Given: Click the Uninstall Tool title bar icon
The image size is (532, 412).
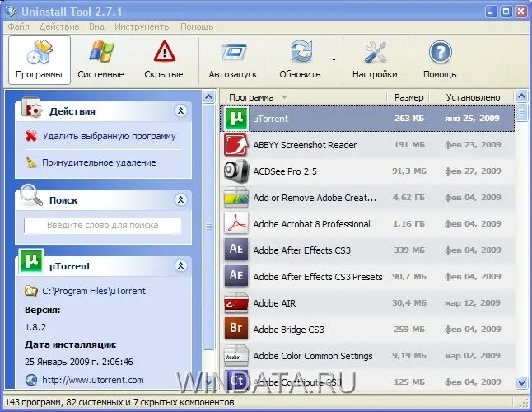Looking at the screenshot, I should click(x=12, y=12).
